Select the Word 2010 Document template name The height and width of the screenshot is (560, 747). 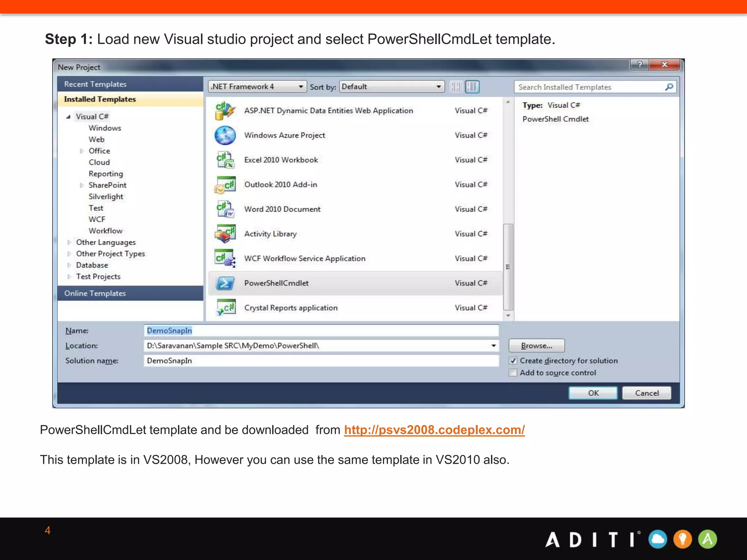(x=282, y=209)
